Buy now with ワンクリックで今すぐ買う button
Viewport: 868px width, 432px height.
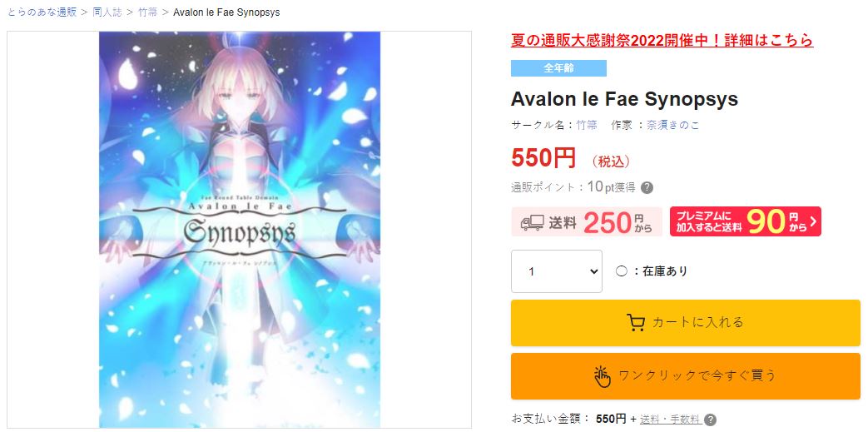coord(685,376)
